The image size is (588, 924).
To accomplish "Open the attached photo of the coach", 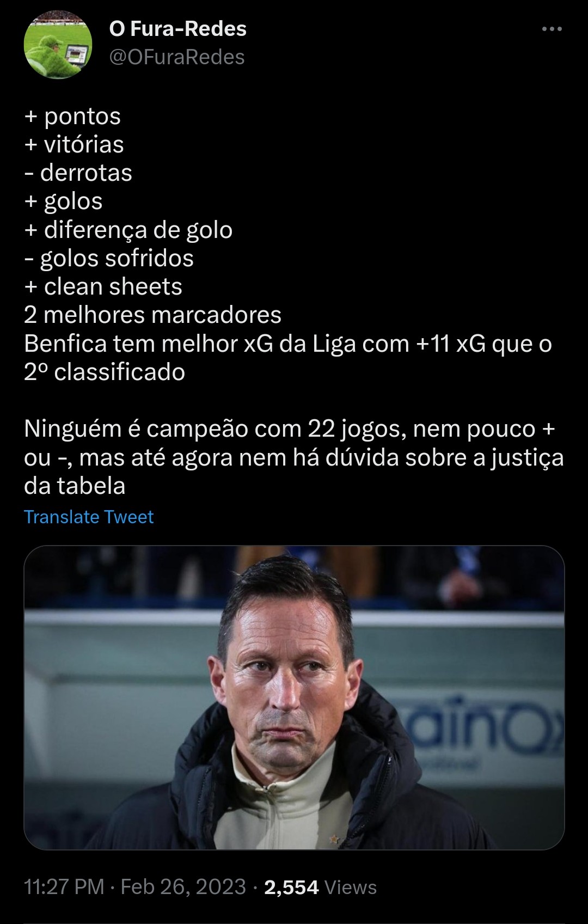I will (294, 697).
